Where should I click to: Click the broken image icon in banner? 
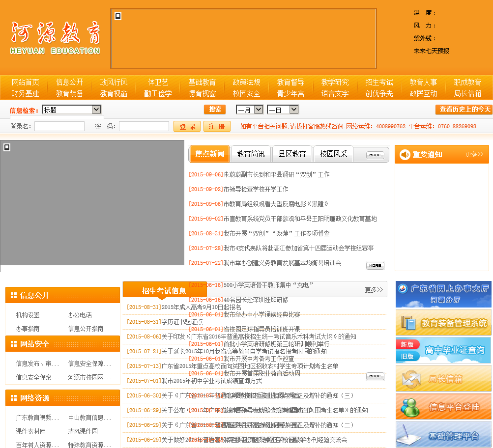[x=118, y=16]
